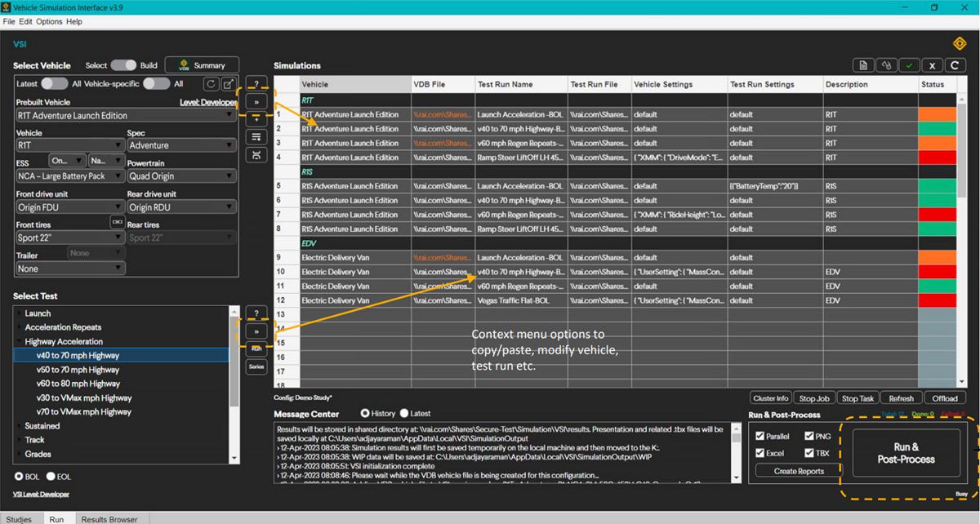Enable the PNG output checkbox
Viewport: 980px width, 524px height.
pyautogui.click(x=808, y=436)
